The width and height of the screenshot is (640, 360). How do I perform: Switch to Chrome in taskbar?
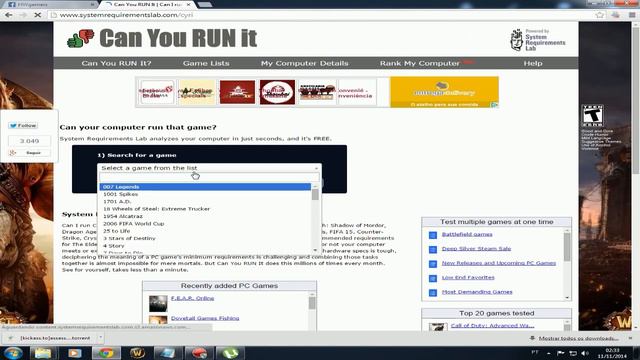click(106, 353)
